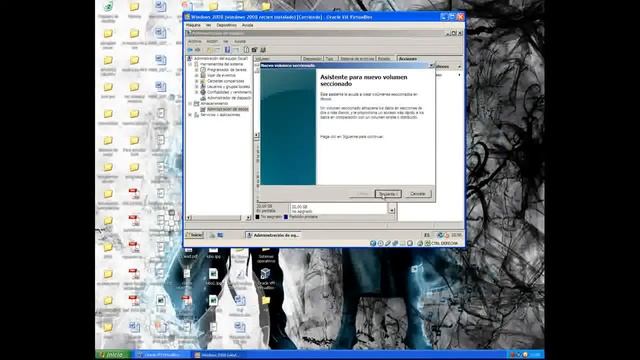
Task: Expand the Programador de tareas node
Action: pos(196,70)
